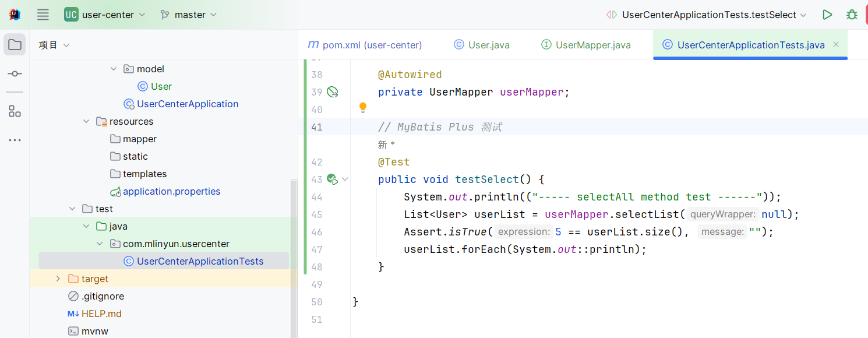Collapse the test folder in tree
Image resolution: width=868 pixels, height=338 pixels.
(x=72, y=209)
